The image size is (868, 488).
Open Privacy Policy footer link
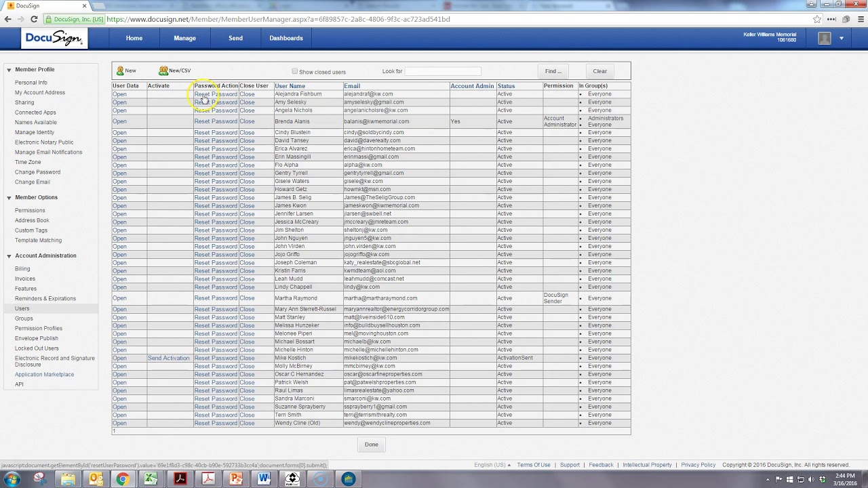pos(698,465)
